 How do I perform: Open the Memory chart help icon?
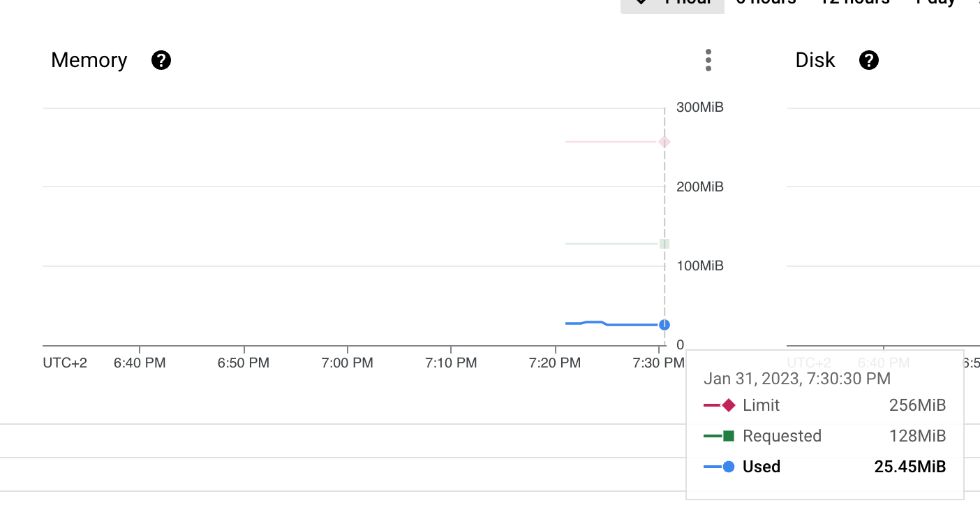click(x=161, y=60)
